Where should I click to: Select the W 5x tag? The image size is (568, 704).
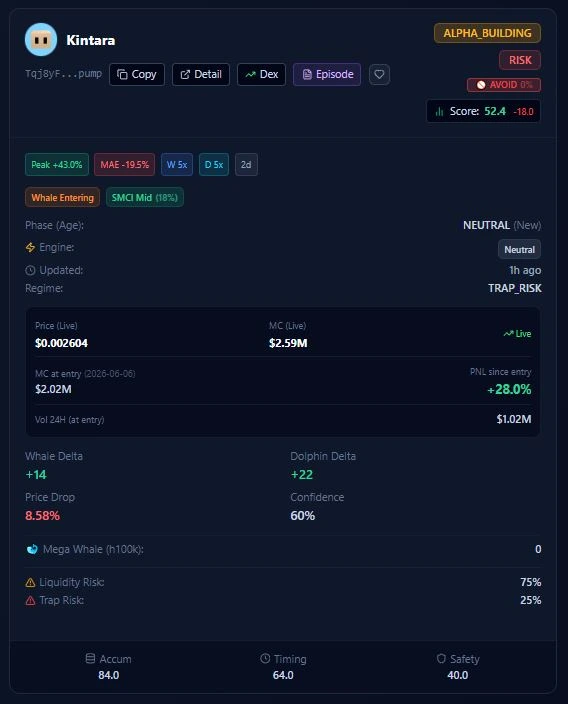click(x=177, y=165)
